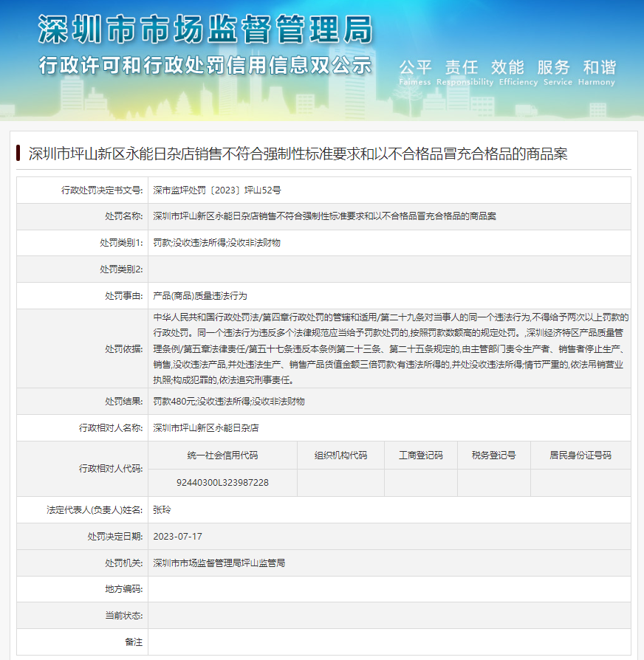Click the 地方编码 label
Viewport: 644px width, 660px height.
pos(124,589)
